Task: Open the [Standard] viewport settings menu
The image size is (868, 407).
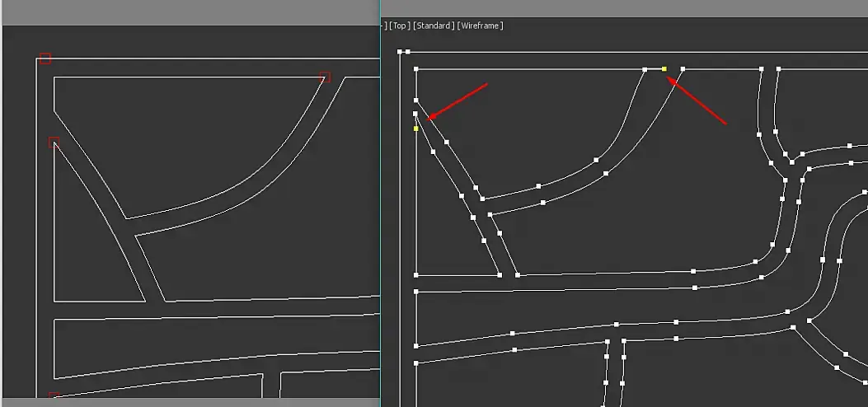Action: pyautogui.click(x=434, y=26)
